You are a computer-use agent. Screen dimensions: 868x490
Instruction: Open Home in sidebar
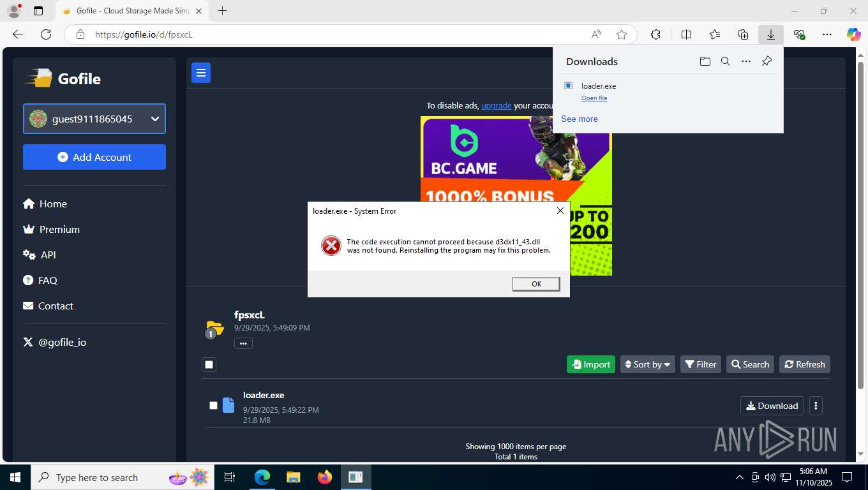point(45,204)
